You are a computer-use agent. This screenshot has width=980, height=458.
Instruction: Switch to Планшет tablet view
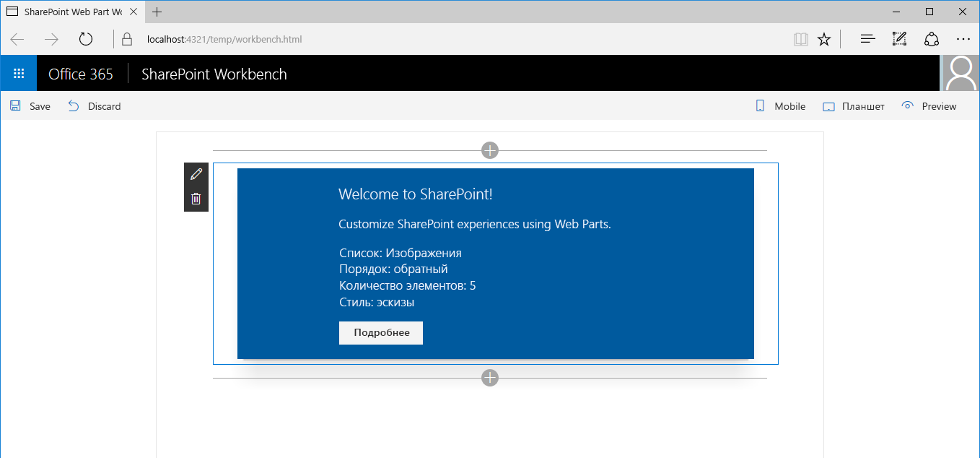(x=854, y=106)
